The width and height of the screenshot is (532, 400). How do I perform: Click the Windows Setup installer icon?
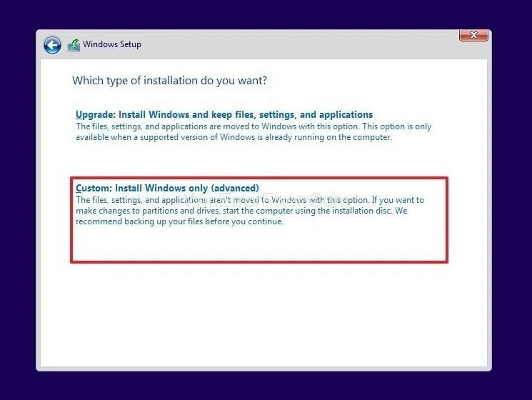click(74, 45)
